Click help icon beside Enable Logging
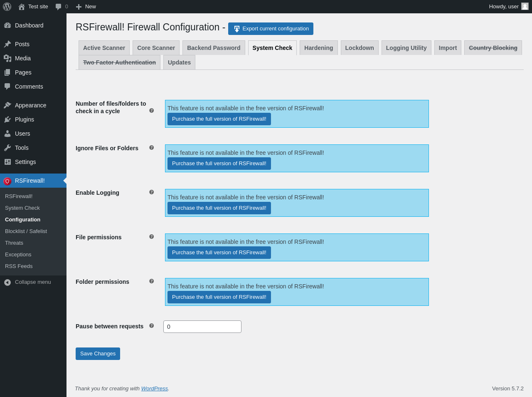Image resolution: width=532 pixels, height=397 pixels. tap(152, 192)
